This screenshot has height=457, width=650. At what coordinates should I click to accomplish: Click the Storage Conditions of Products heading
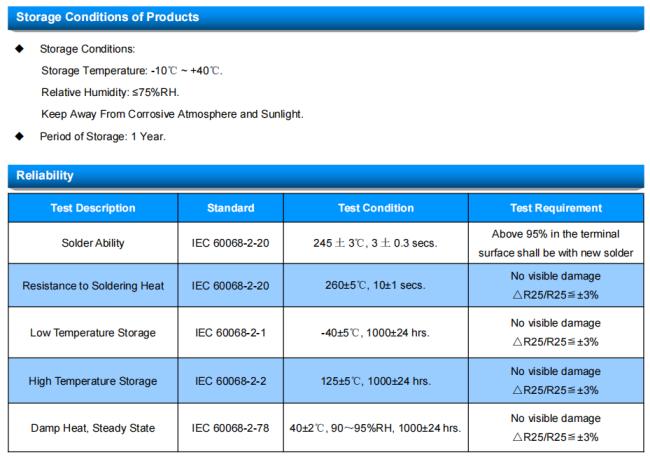(x=105, y=17)
